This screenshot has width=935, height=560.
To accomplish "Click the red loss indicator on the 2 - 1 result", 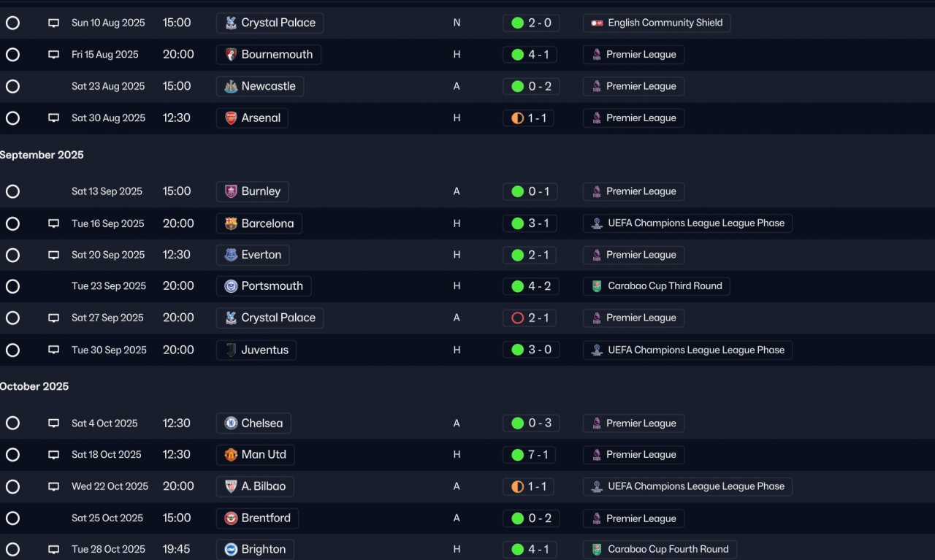I will pyautogui.click(x=518, y=318).
